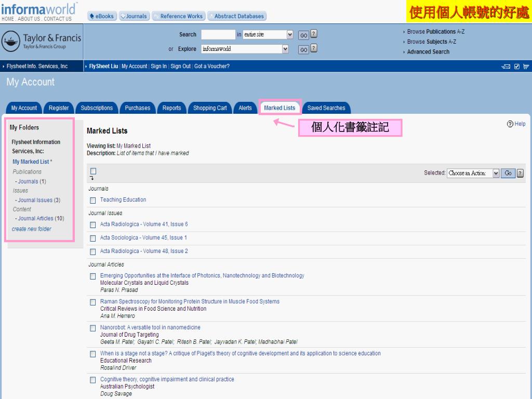Click the eBooks navigation button
This screenshot has width=532, height=399.
[x=102, y=16]
